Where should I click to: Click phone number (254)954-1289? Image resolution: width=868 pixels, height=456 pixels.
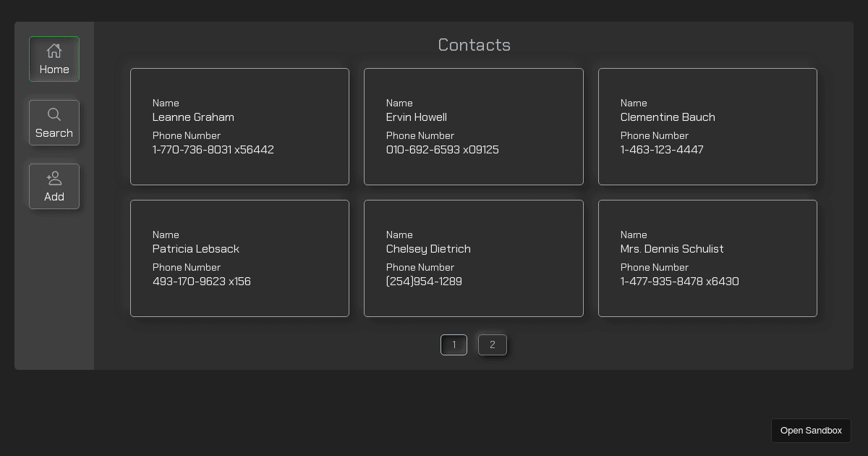click(x=424, y=282)
